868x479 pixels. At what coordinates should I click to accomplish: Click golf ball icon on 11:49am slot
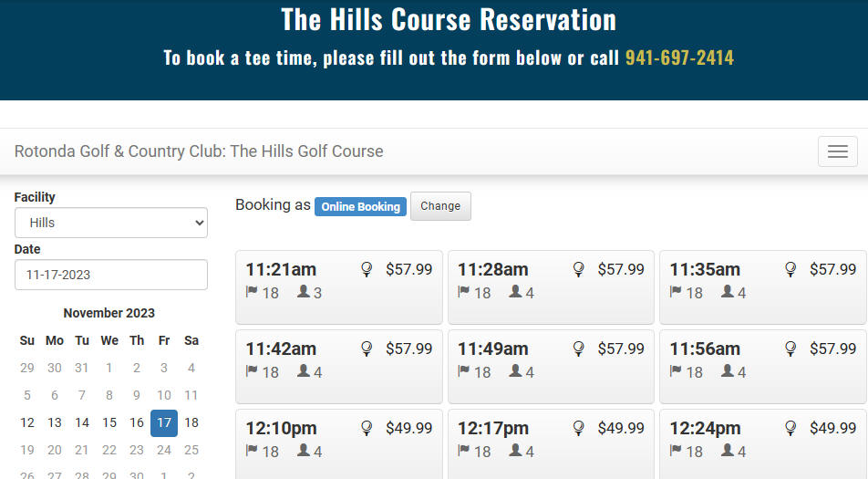[x=578, y=349]
